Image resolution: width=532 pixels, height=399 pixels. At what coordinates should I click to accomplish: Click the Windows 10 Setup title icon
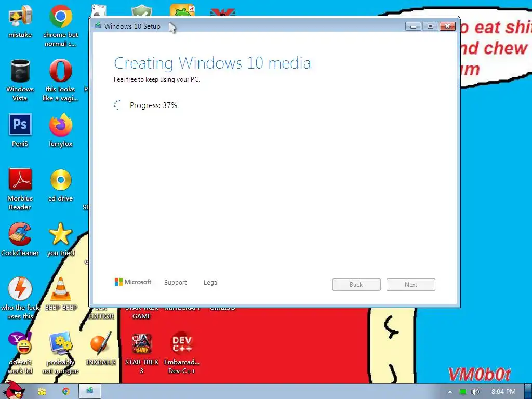click(98, 25)
